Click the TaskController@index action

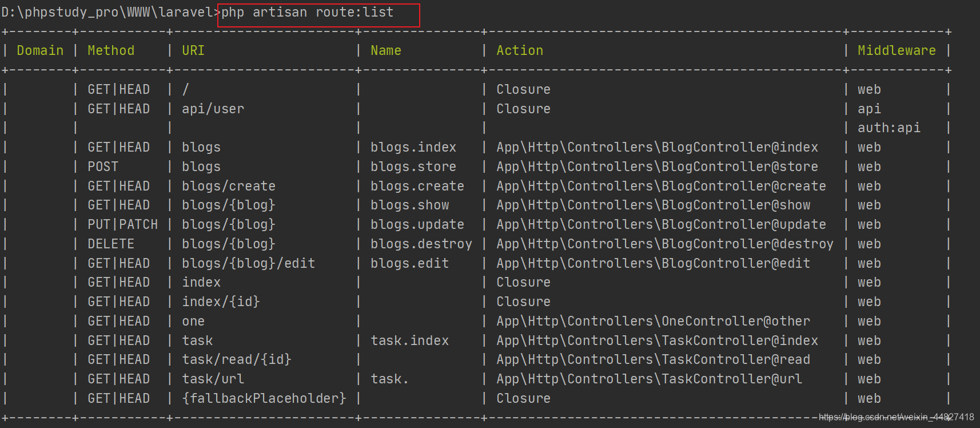pos(657,340)
